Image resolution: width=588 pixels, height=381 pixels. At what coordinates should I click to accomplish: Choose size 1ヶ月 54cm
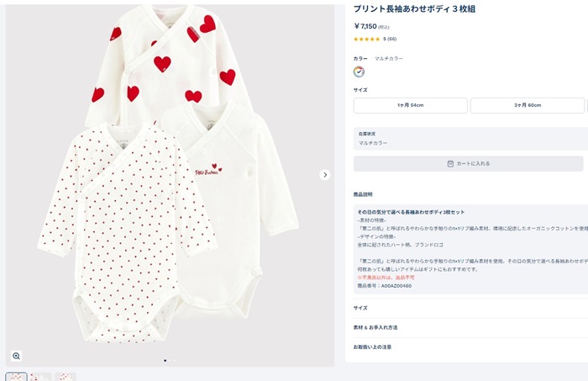410,105
